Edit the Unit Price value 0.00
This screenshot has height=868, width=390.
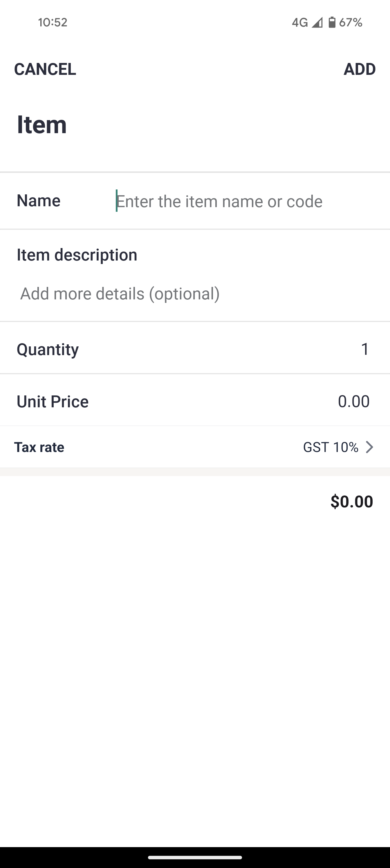(x=353, y=401)
